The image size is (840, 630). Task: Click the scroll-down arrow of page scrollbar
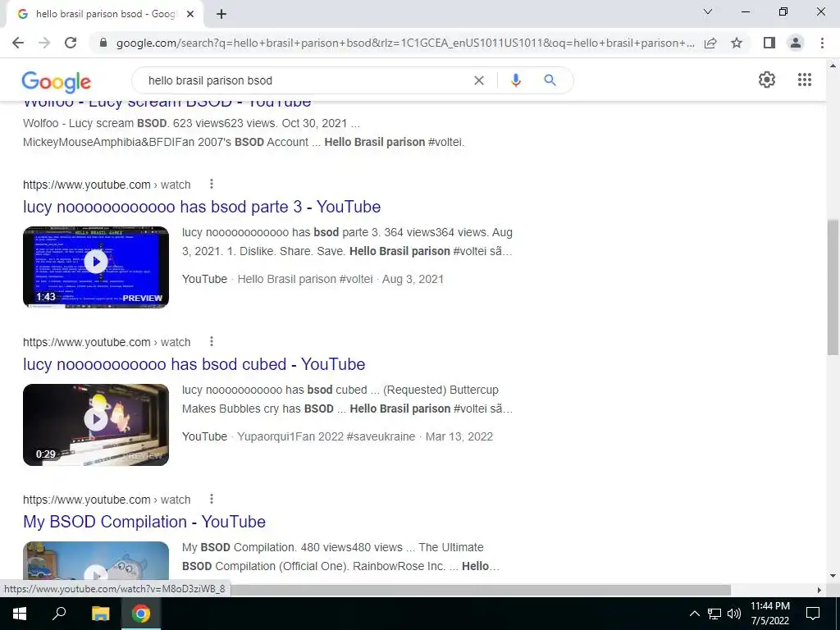[833, 576]
